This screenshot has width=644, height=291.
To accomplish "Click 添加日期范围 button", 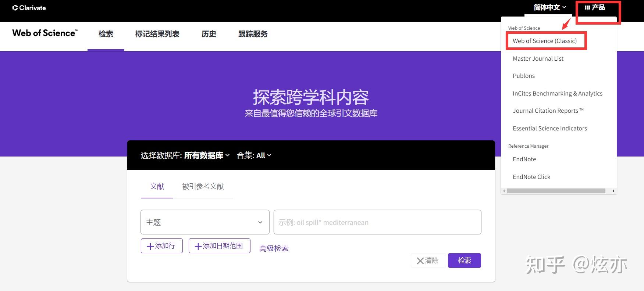I will pos(220,246).
